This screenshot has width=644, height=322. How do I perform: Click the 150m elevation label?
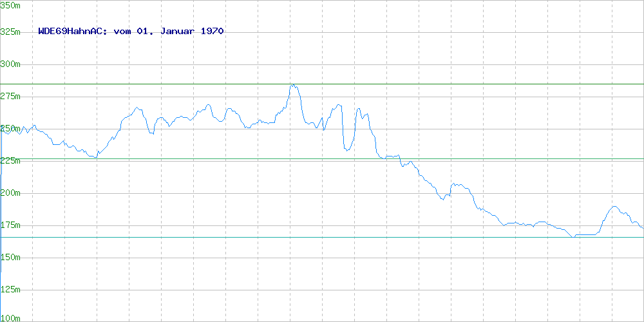coord(11,257)
